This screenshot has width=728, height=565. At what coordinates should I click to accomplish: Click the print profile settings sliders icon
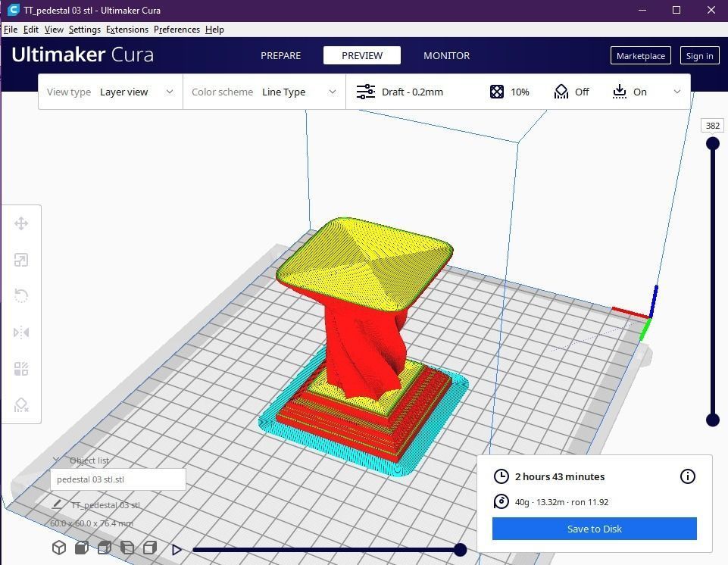pos(366,92)
